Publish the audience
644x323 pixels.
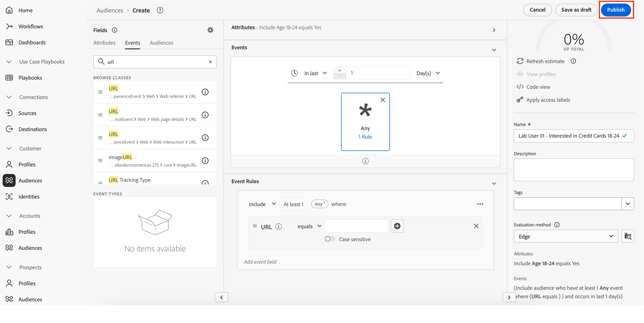pyautogui.click(x=615, y=10)
